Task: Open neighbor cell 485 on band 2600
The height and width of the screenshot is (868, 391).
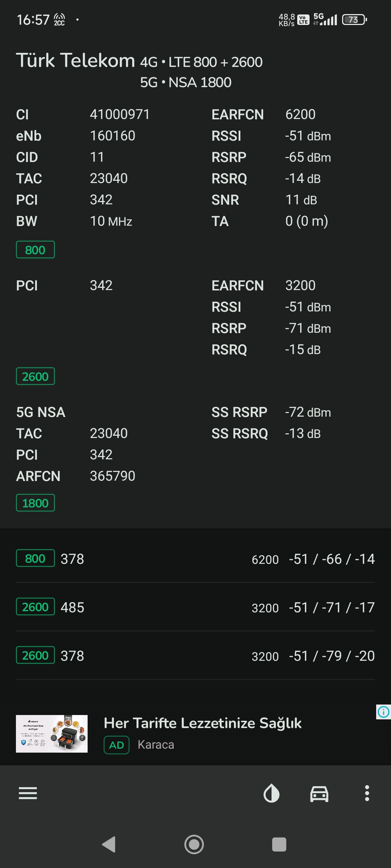Action: click(x=195, y=607)
